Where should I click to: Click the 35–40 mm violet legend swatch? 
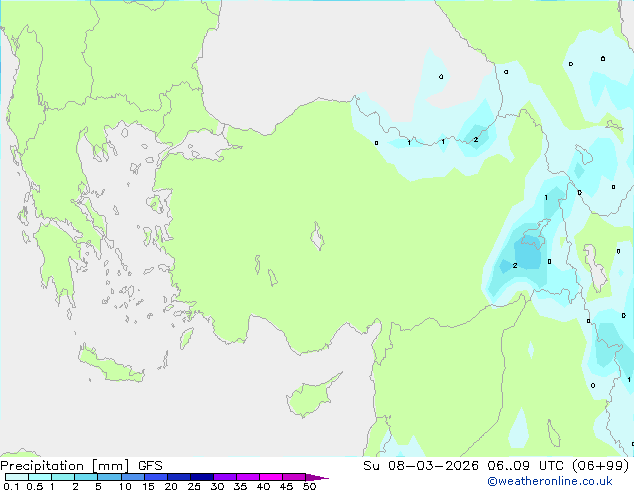point(248,477)
